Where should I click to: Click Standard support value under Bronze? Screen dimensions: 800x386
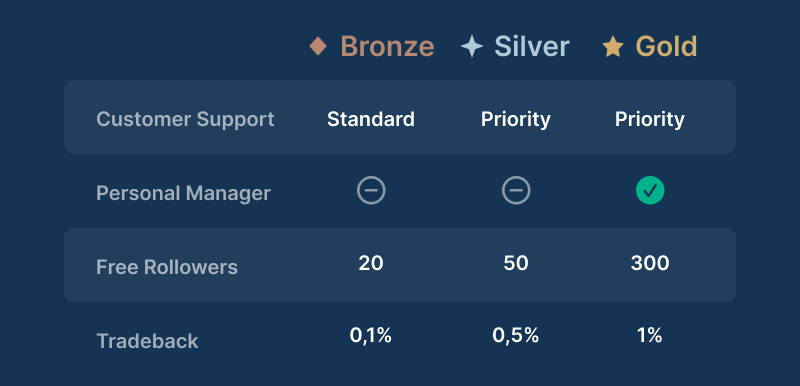point(371,119)
